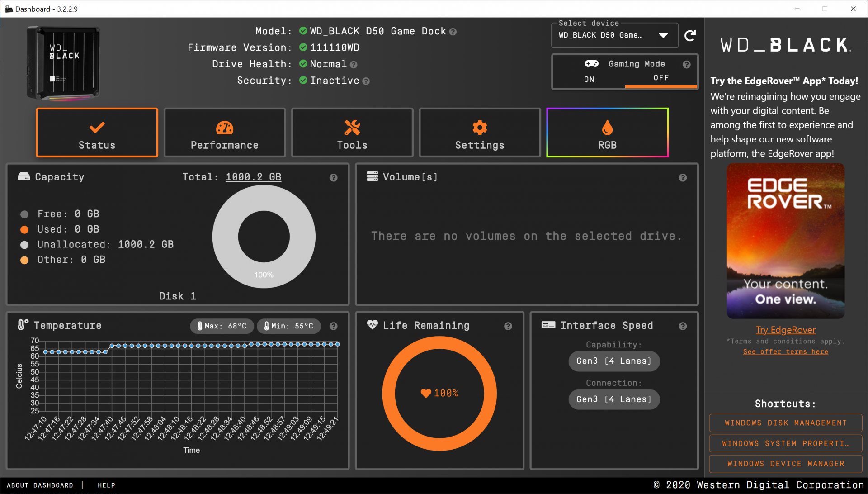This screenshot has width=868, height=494.
Task: Open the Performance tab
Action: (225, 133)
